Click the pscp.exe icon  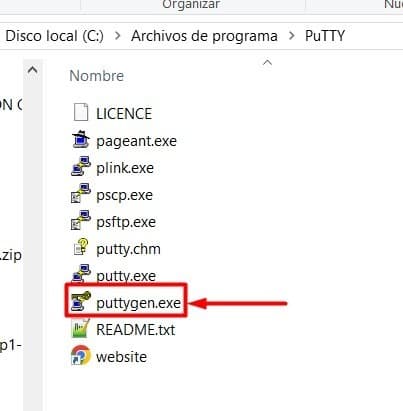point(81,193)
